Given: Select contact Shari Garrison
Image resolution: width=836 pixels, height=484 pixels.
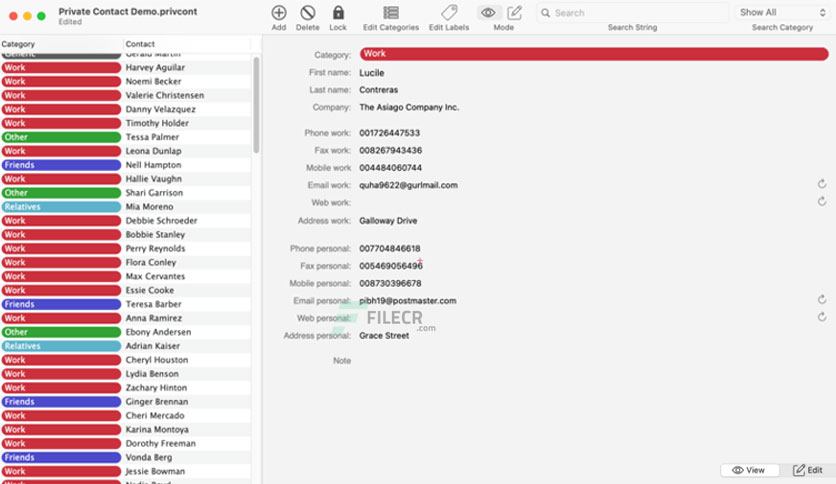Looking at the screenshot, I should point(154,193).
